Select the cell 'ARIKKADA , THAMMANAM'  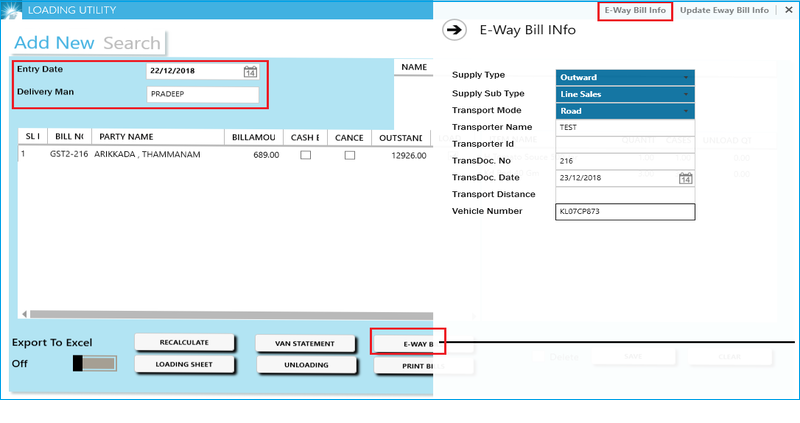click(147, 155)
